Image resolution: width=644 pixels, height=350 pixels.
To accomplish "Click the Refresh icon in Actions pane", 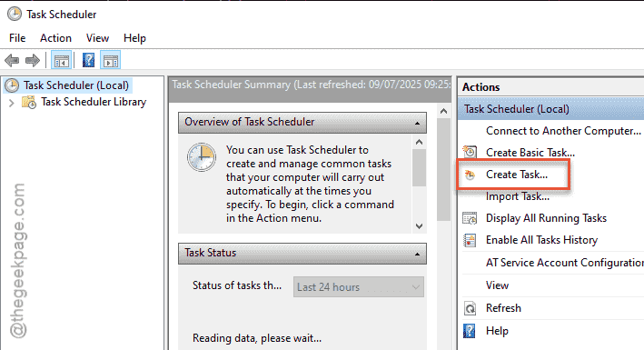I will pos(470,308).
